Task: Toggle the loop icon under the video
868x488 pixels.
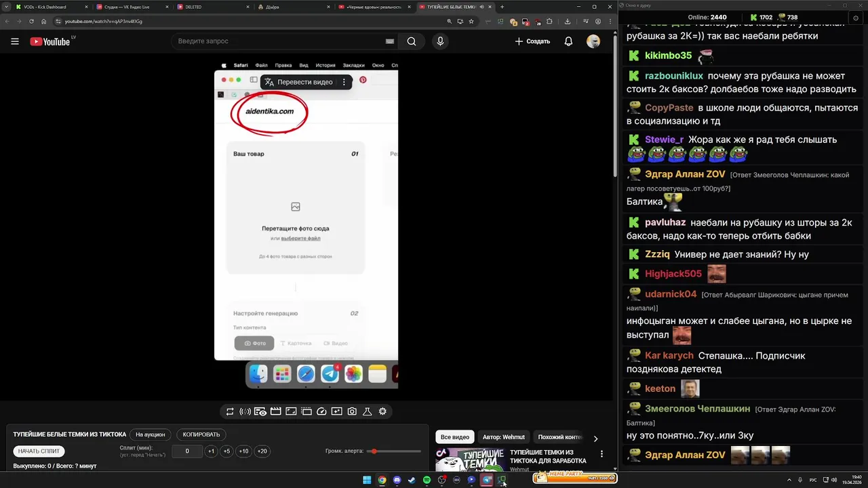Action: (230, 411)
